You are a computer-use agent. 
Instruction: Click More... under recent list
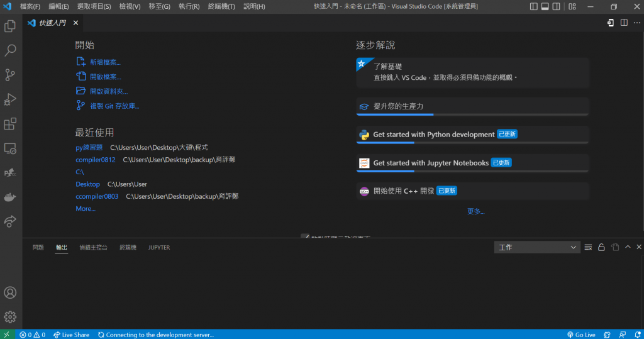click(86, 208)
